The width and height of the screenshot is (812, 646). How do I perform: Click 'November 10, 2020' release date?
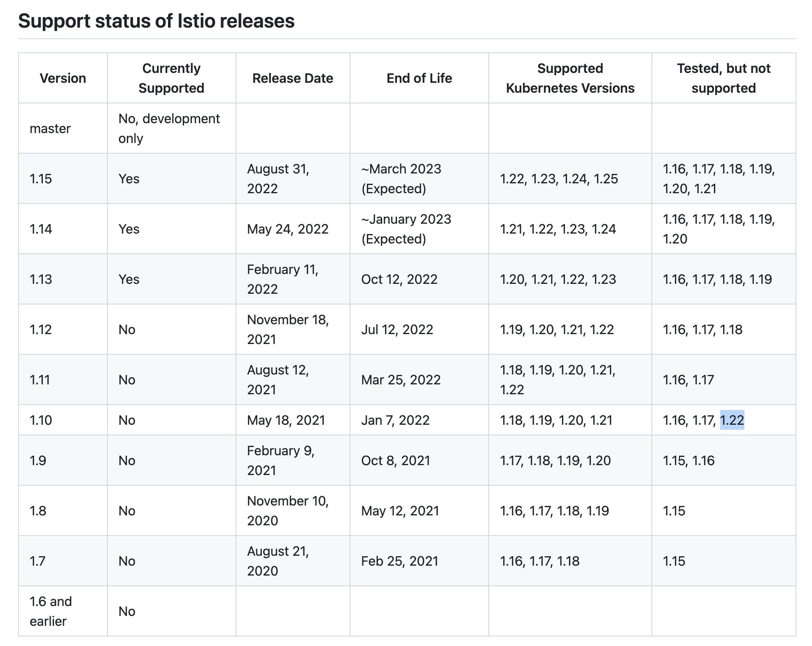click(293, 510)
